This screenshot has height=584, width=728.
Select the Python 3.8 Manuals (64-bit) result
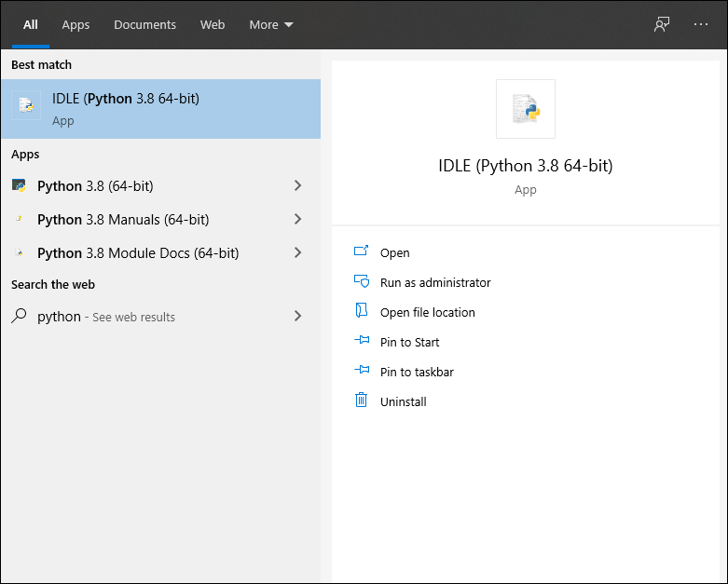click(x=160, y=219)
